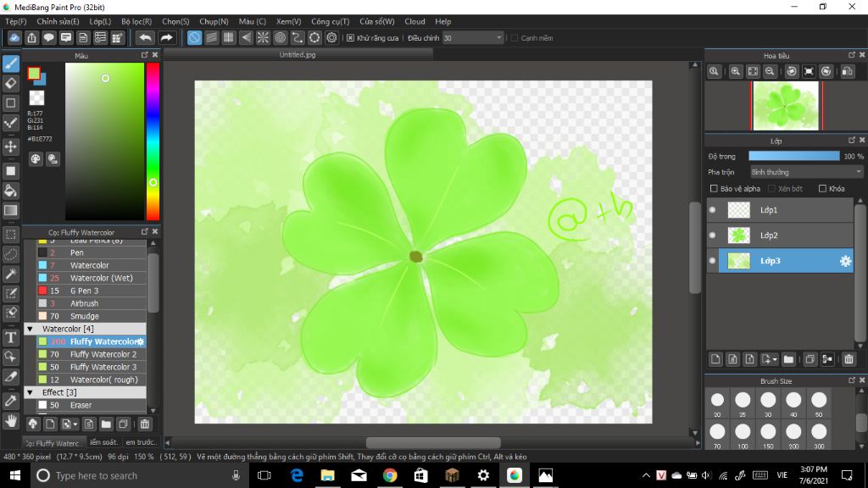Select the Text tool
The height and width of the screenshot is (488, 868).
[10, 337]
